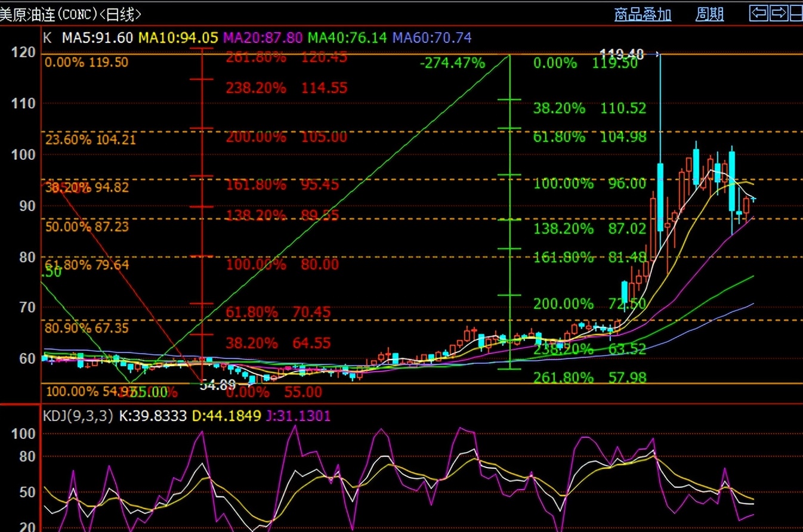Select orange Fibonacci level 61.80% 79.64

coord(87,264)
